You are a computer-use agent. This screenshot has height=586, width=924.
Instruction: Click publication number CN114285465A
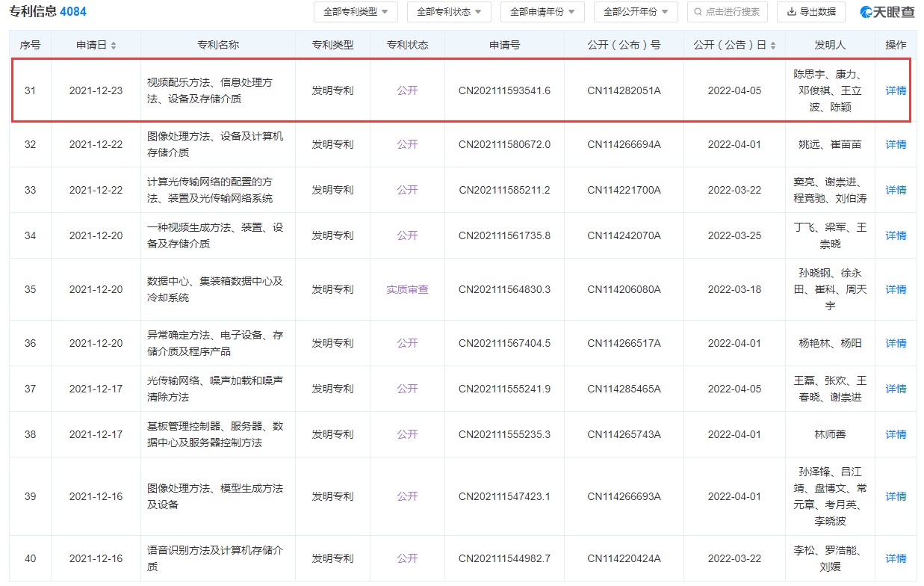[x=624, y=389]
